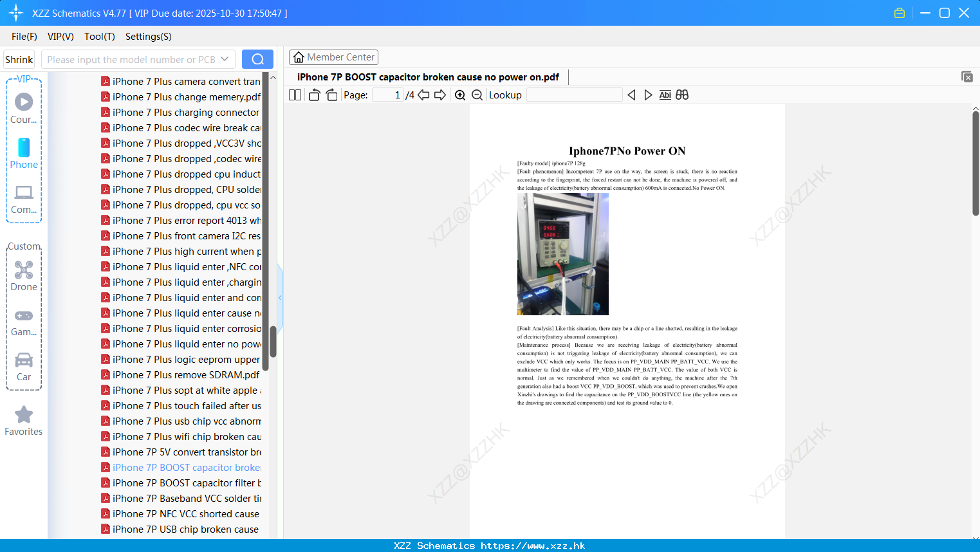Open the Drone category

[24, 276]
